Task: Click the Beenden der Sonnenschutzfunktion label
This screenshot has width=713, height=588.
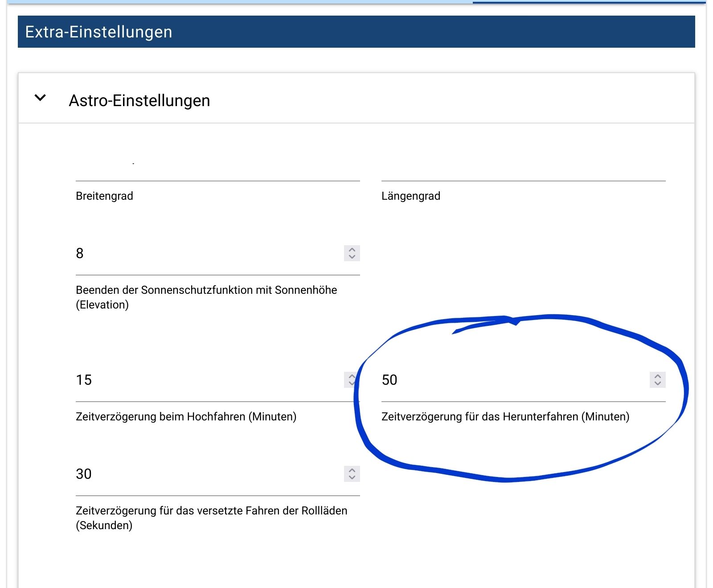Action: pos(206,297)
